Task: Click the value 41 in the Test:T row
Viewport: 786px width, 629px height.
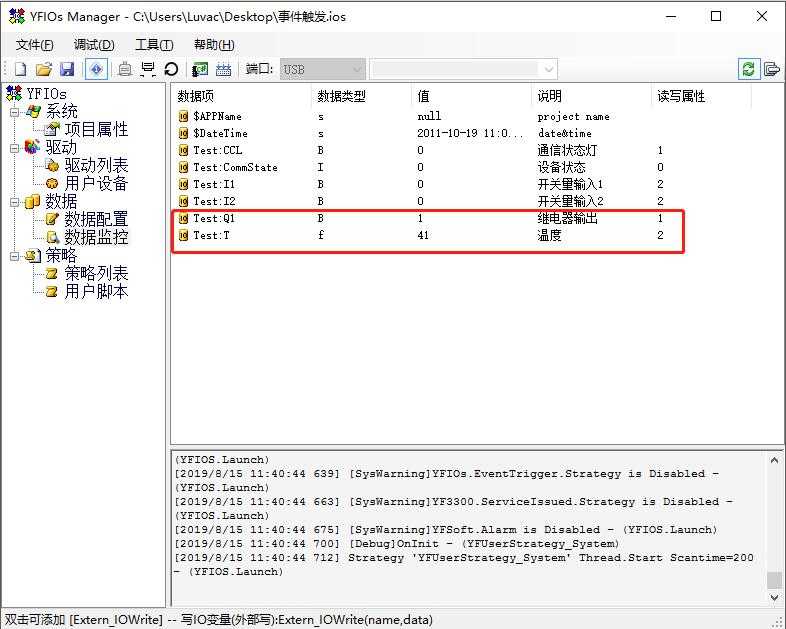Action: tap(423, 236)
